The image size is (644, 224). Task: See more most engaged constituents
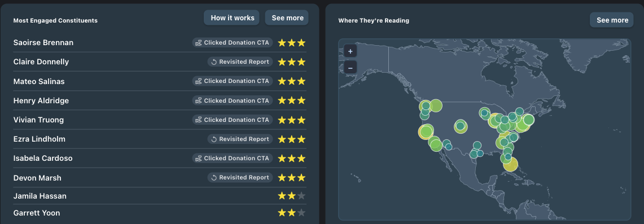click(x=287, y=17)
